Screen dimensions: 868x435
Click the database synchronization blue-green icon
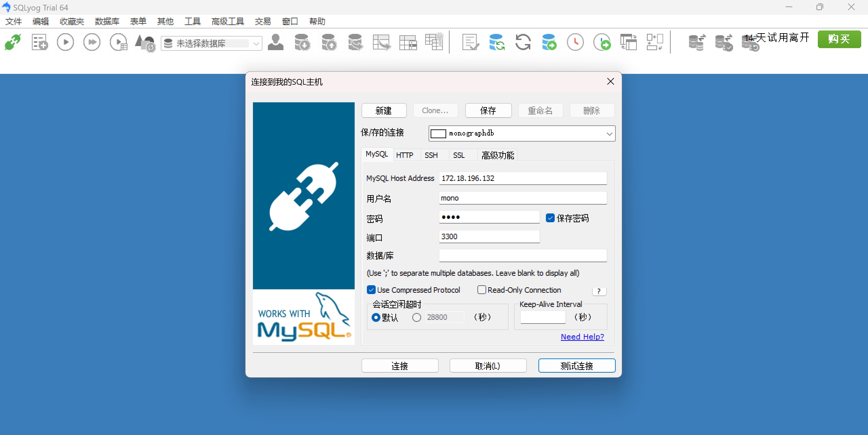click(x=497, y=43)
